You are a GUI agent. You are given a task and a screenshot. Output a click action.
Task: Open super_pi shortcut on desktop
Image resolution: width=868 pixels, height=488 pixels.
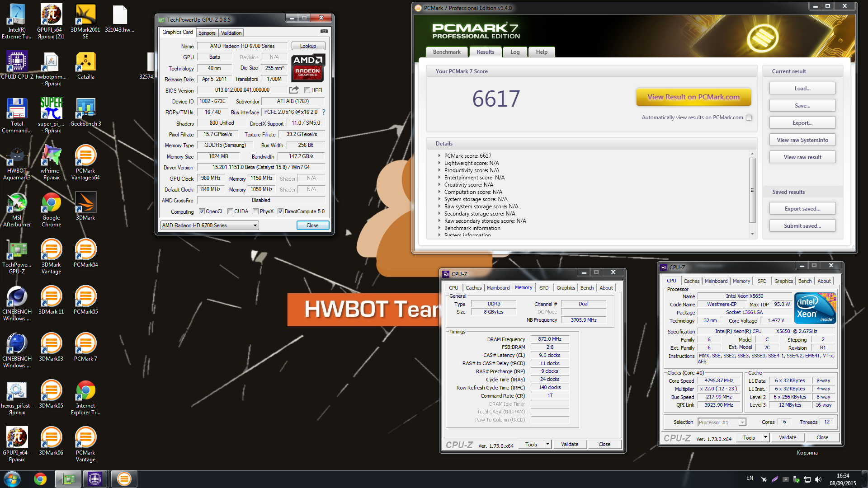pos(51,115)
